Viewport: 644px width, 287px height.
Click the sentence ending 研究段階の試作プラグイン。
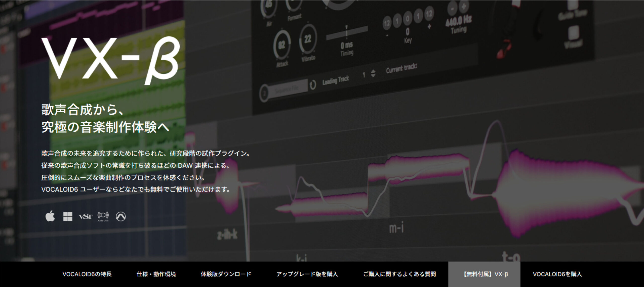[x=146, y=153]
